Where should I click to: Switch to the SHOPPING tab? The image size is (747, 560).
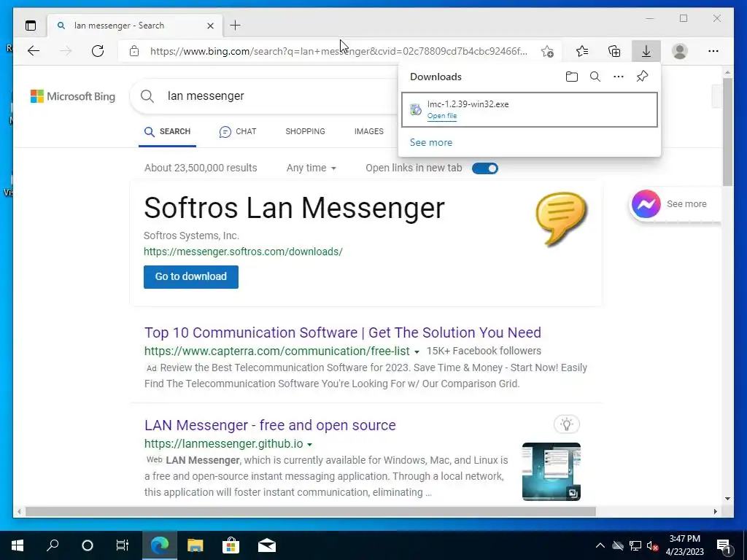pyautogui.click(x=305, y=131)
